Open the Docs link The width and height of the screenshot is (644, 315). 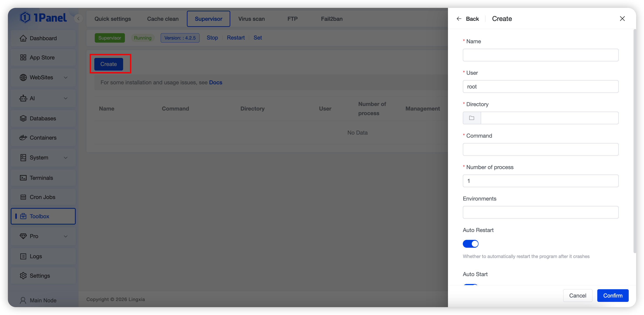tap(215, 83)
